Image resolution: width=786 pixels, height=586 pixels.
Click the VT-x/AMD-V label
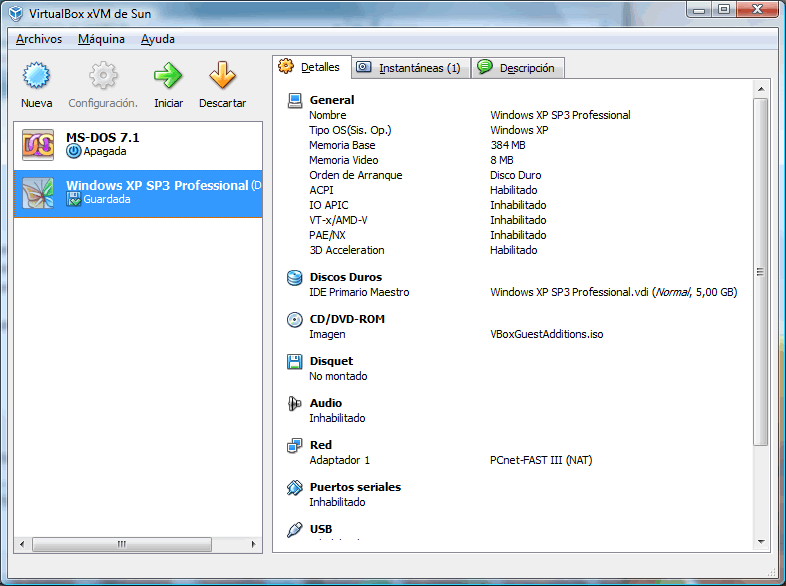click(x=338, y=220)
